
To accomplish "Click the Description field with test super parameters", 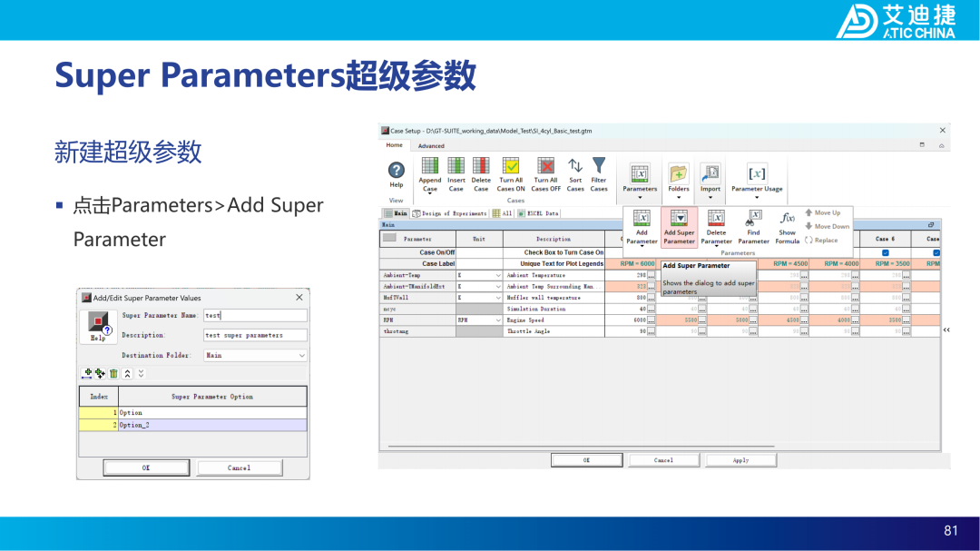I will (255, 335).
